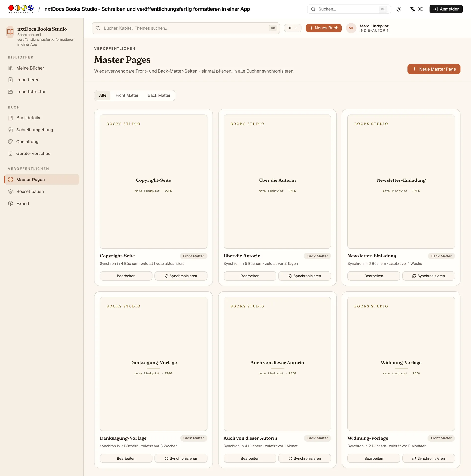The height and width of the screenshot is (476, 471).
Task: Click the nxtDocs Books Studio breadcrumb title
Action: click(x=147, y=9)
